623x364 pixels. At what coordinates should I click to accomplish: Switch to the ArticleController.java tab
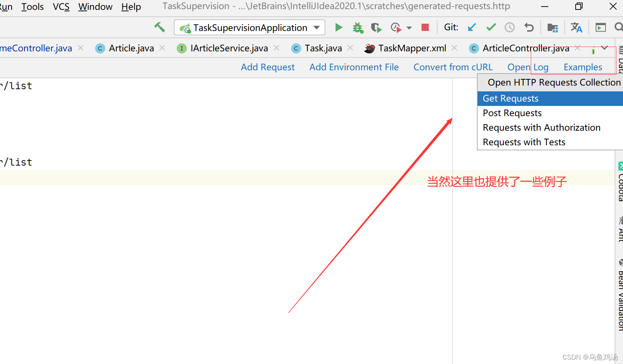pyautogui.click(x=520, y=48)
